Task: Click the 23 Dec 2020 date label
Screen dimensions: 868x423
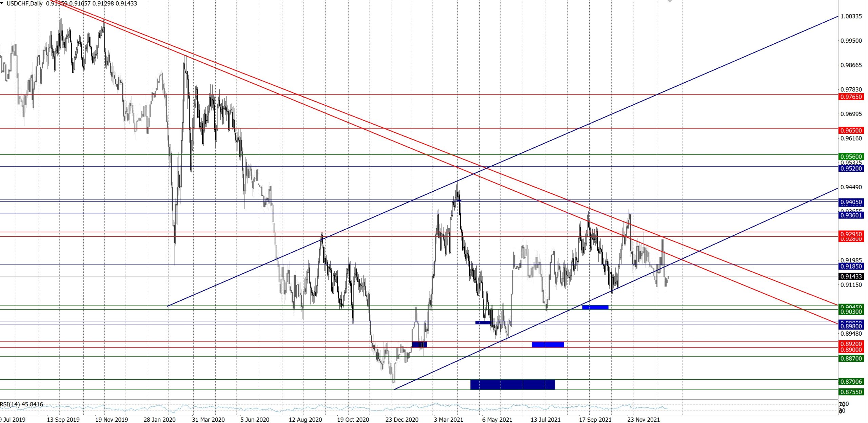Action: (402, 420)
